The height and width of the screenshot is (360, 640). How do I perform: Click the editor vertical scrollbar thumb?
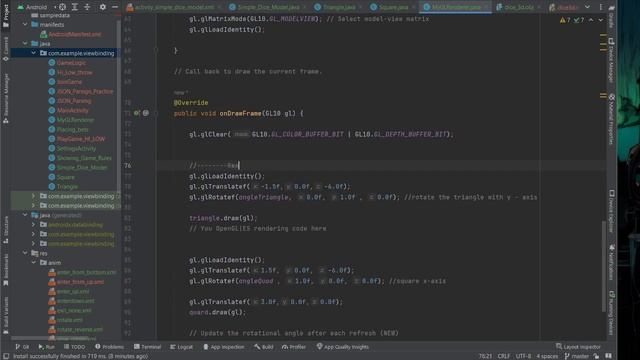[603, 265]
